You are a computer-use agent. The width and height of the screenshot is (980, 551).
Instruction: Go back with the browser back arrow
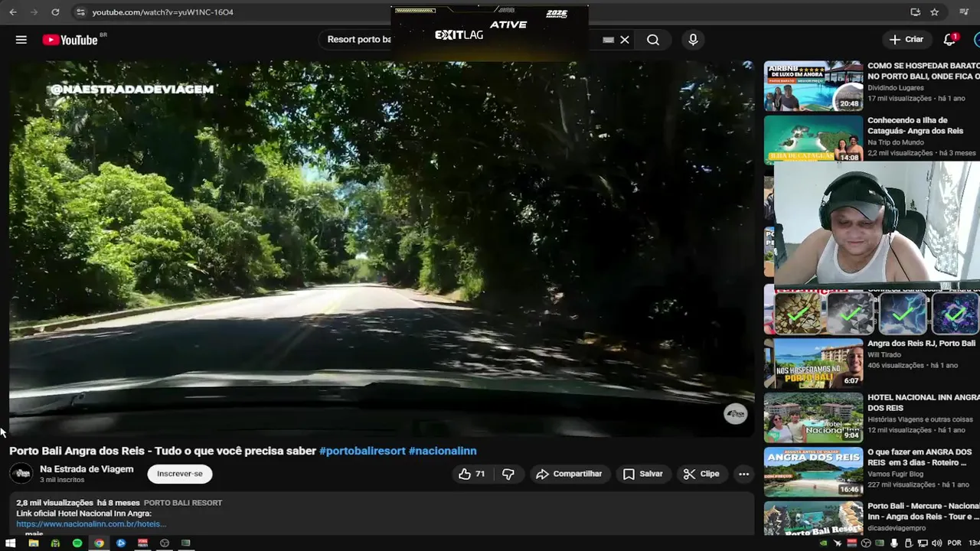(12, 12)
